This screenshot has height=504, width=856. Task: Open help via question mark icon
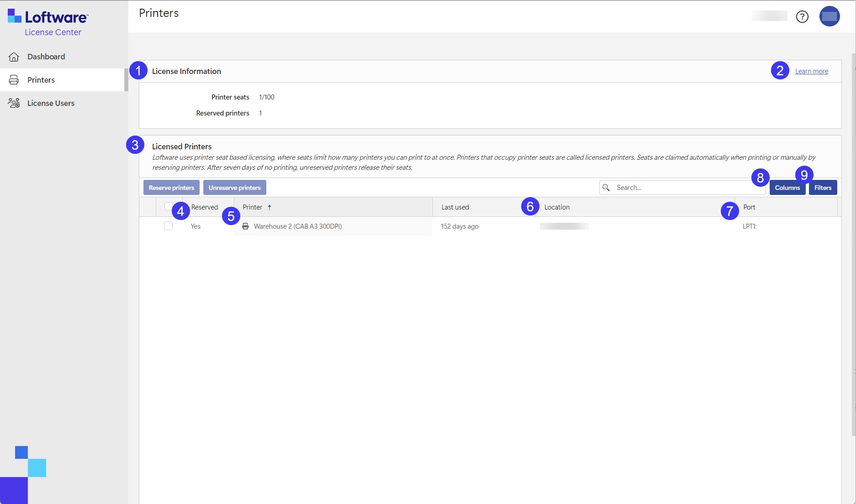(x=802, y=17)
